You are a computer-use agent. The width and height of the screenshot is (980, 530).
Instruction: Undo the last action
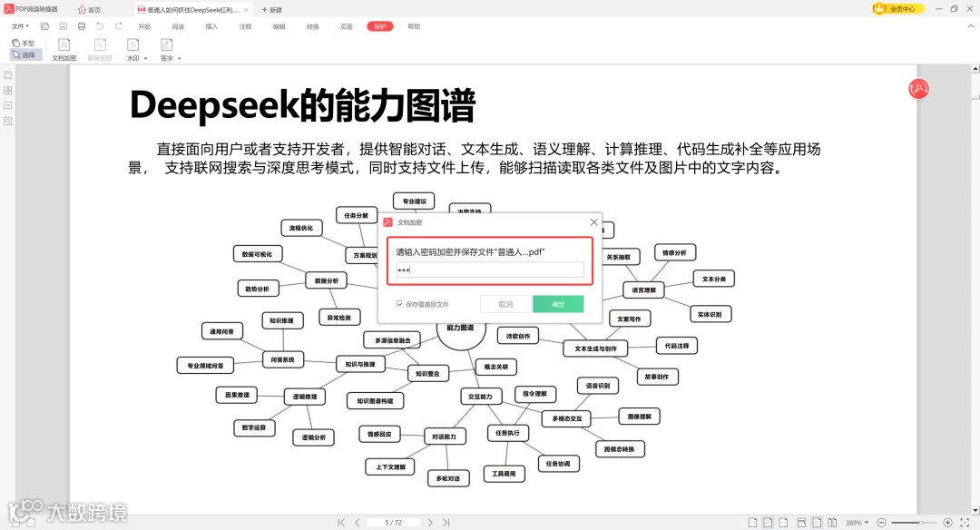(100, 26)
